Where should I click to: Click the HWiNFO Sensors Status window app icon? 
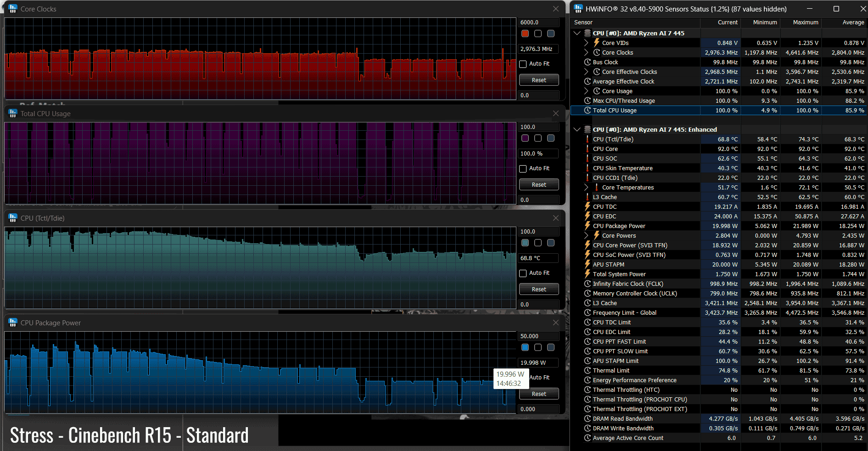(578, 9)
